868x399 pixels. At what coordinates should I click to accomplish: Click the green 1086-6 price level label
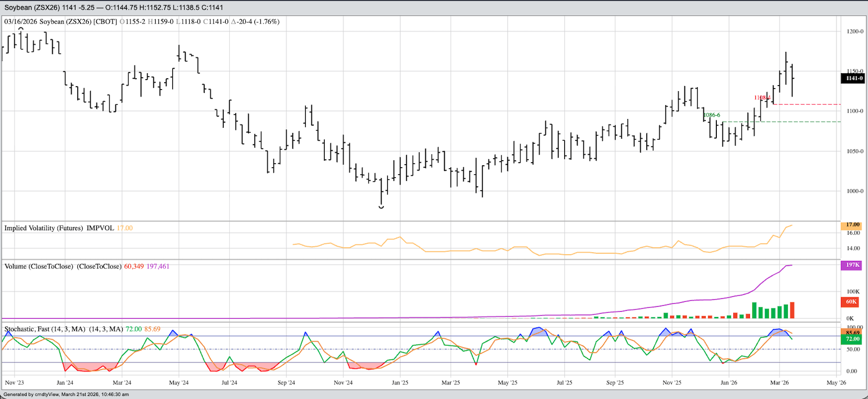pos(712,115)
